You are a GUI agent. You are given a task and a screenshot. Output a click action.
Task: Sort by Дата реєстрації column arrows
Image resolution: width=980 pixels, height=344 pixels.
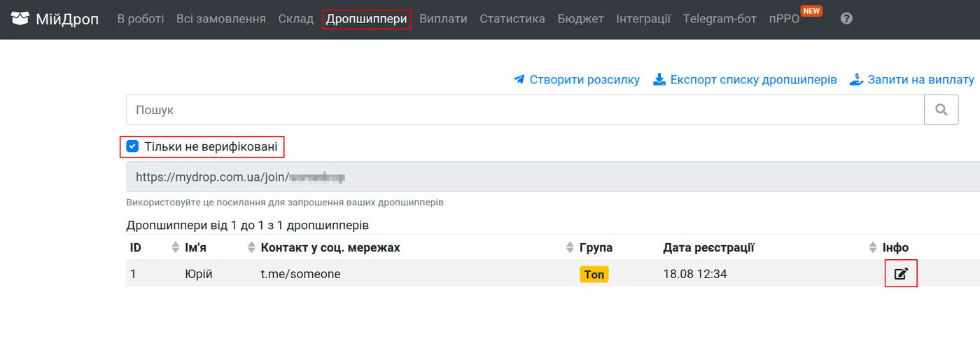(873, 247)
